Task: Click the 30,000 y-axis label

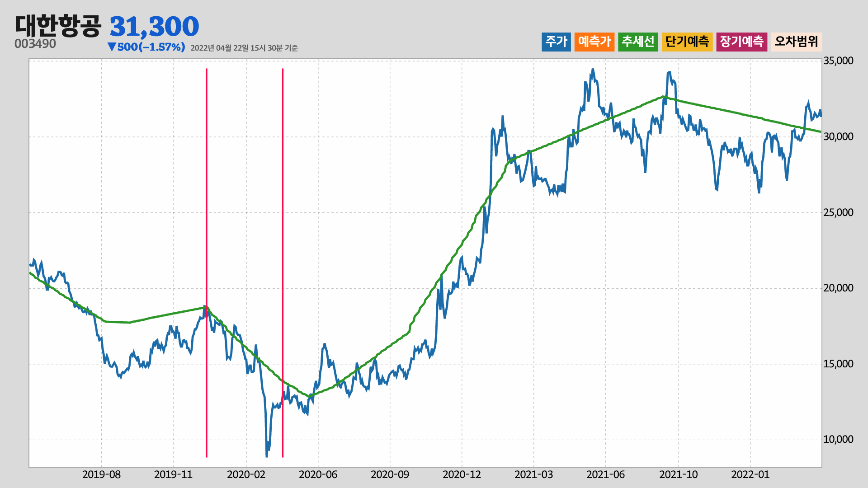Action: (x=838, y=136)
